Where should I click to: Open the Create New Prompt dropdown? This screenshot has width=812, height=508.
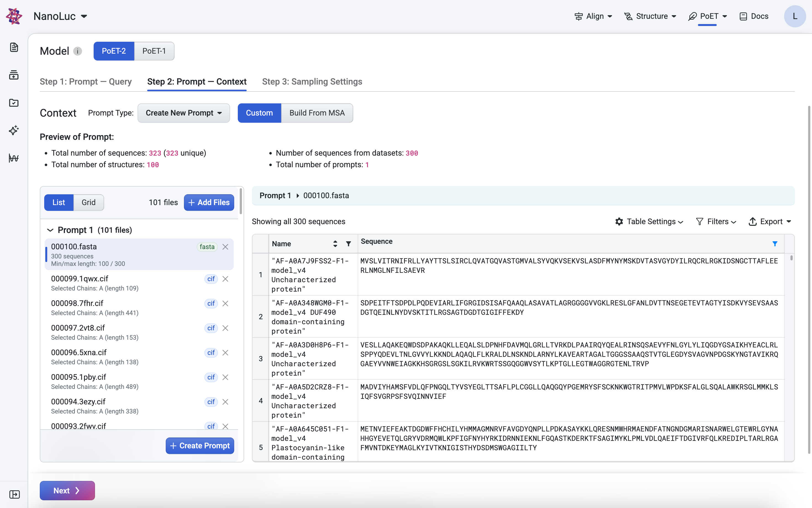[184, 113]
